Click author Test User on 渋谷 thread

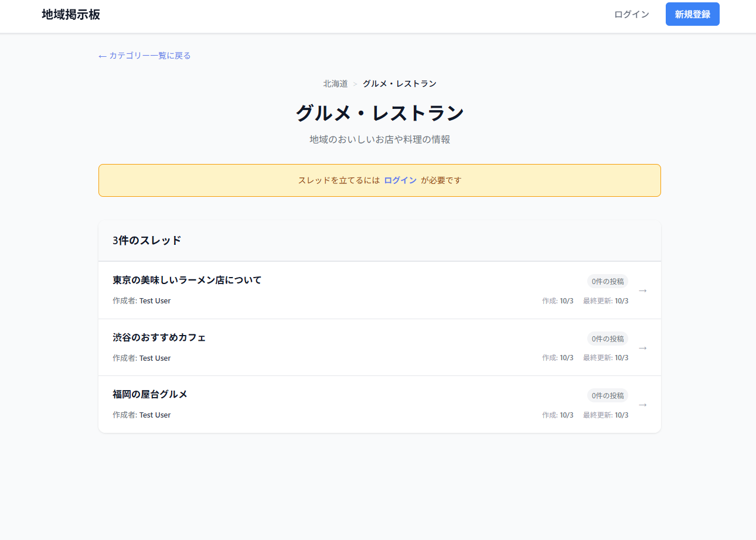point(155,358)
